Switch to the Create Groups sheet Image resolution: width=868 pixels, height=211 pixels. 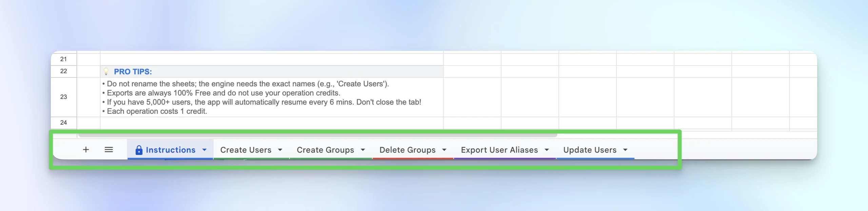pos(325,150)
